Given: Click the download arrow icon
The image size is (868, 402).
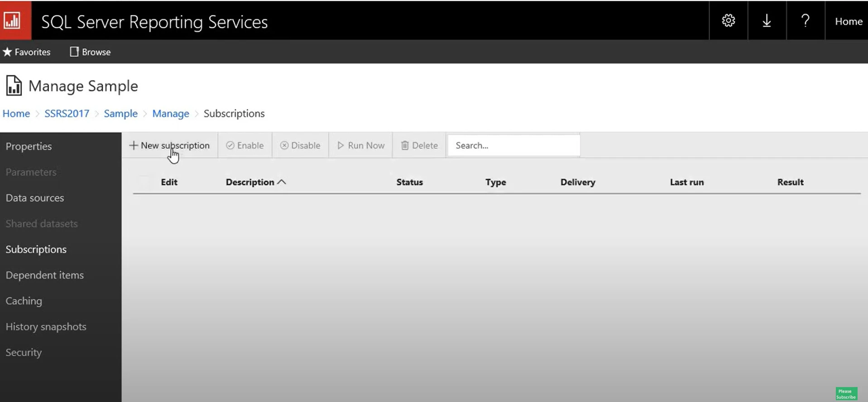Looking at the screenshot, I should [x=767, y=21].
